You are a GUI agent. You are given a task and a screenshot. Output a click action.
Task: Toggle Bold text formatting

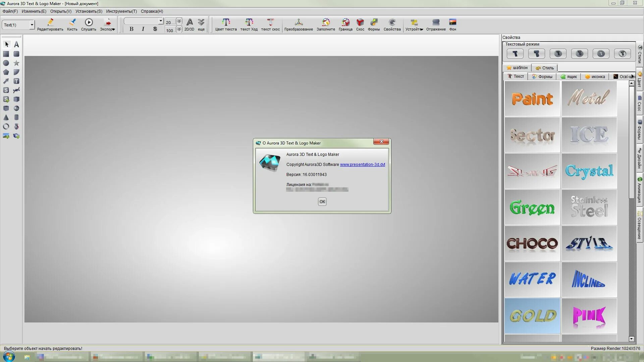[131, 29]
